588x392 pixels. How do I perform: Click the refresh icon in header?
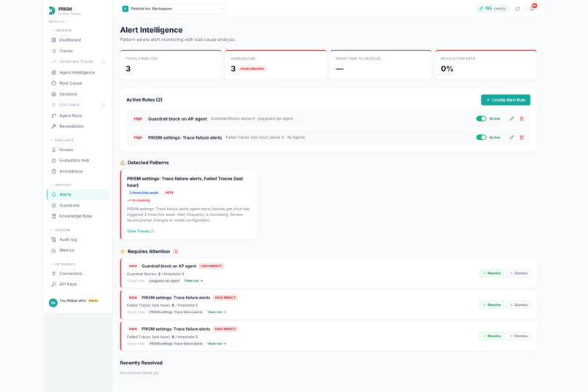pyautogui.click(x=518, y=9)
